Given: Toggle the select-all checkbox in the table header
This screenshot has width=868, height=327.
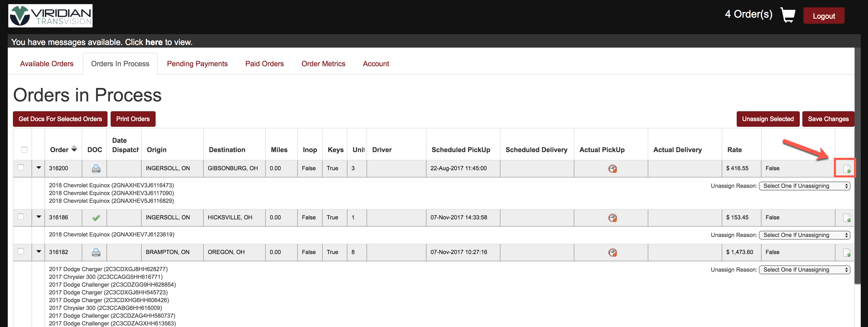Looking at the screenshot, I should coord(24,150).
